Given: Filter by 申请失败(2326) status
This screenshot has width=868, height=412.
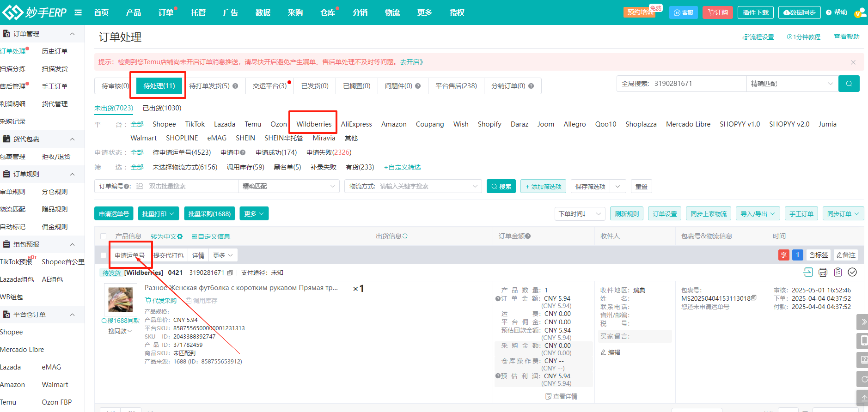Looking at the screenshot, I should pyautogui.click(x=329, y=152).
